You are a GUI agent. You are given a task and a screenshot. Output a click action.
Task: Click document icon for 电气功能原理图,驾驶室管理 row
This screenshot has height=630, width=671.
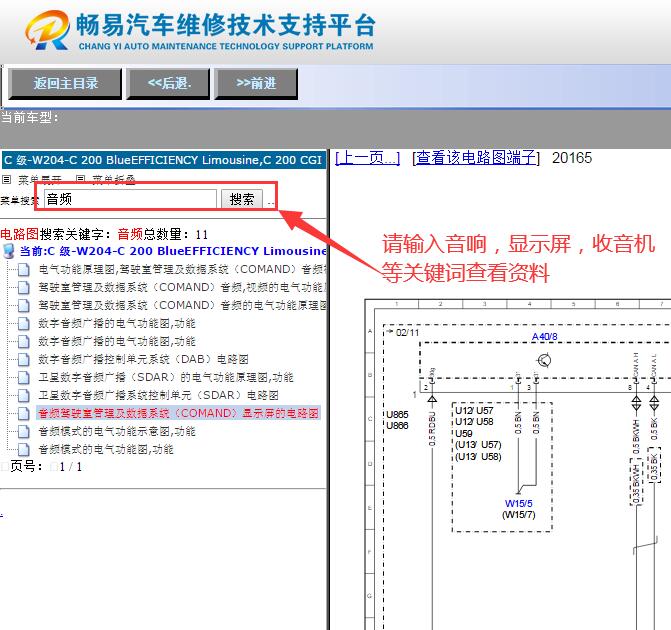(24, 270)
